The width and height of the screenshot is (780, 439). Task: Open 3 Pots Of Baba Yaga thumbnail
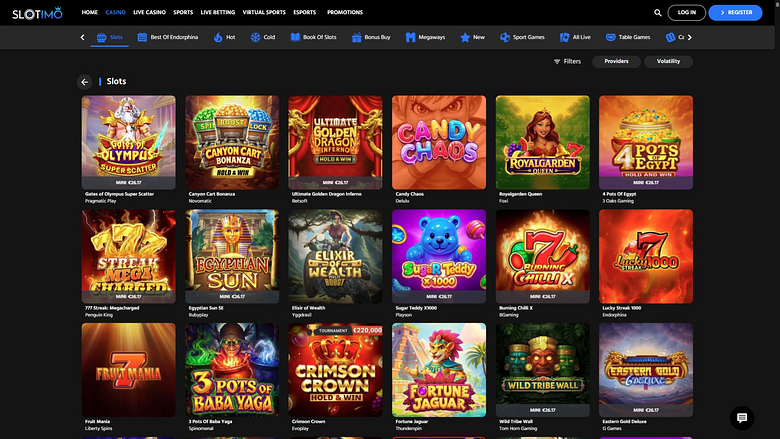[x=232, y=370]
